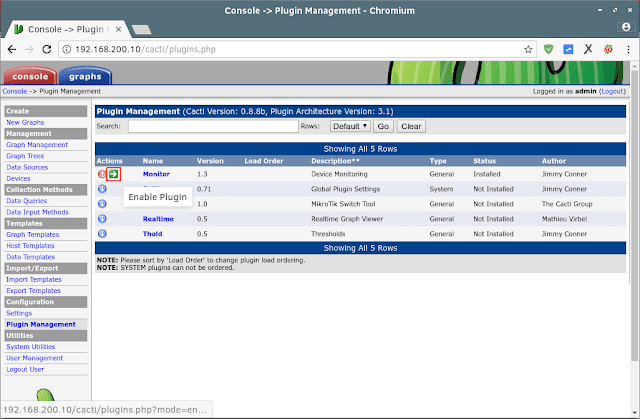
Task: Open the X extension icon
Action: 588,49
